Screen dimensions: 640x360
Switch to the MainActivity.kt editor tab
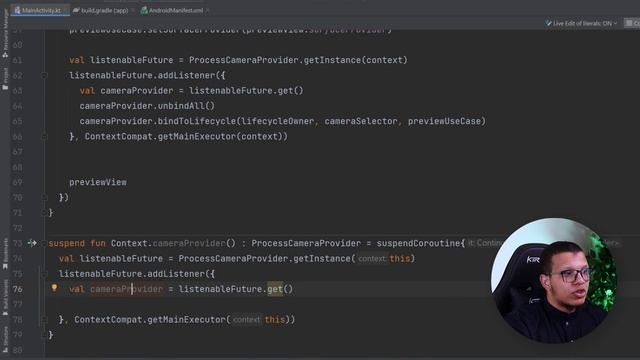(40, 10)
